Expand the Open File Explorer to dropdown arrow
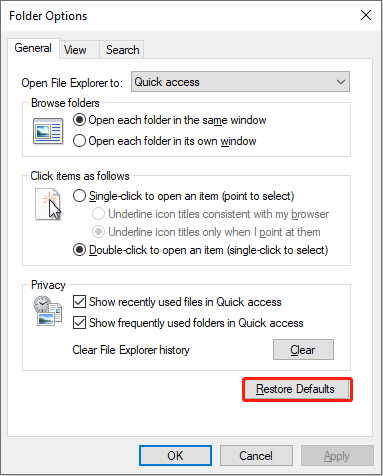Screen dimensions: 383x476 (x=341, y=82)
